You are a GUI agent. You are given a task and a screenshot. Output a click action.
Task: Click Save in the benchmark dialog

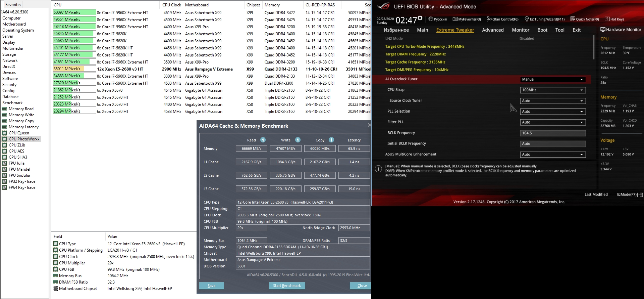212,286
